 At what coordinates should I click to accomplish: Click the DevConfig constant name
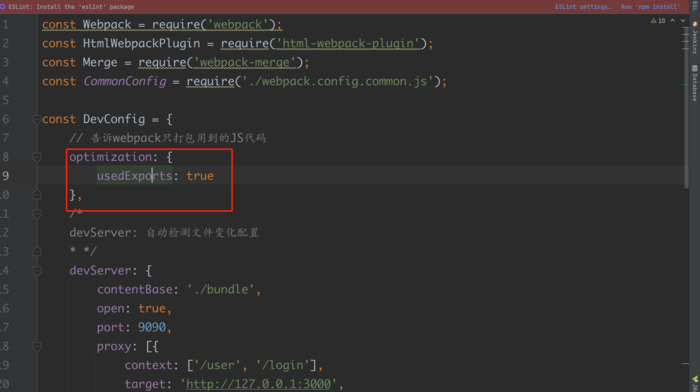[x=114, y=119]
